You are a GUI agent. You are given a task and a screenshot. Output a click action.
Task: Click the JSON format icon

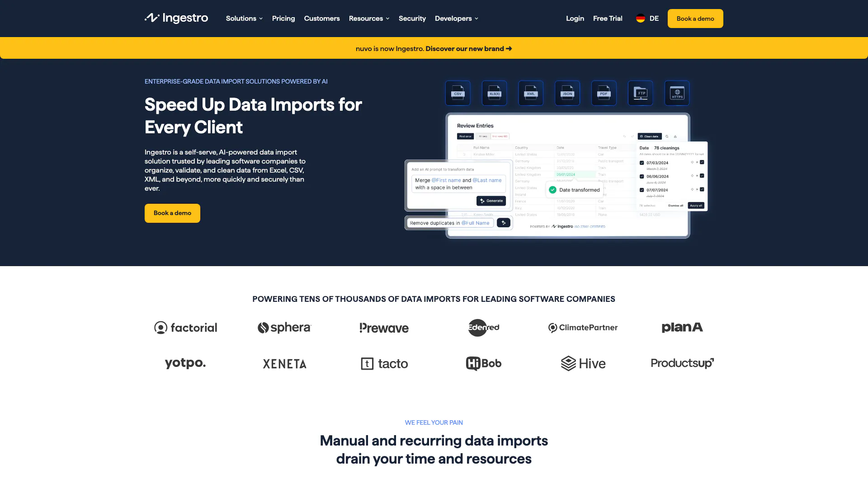[567, 93]
